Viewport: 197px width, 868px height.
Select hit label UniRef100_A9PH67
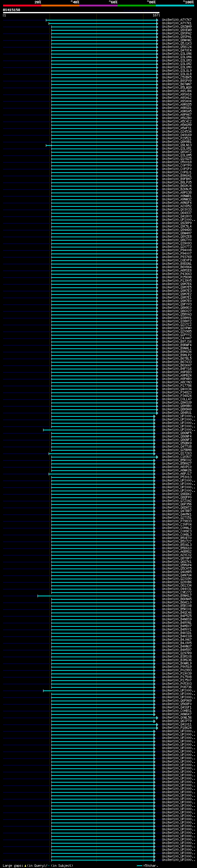(177, 115)
